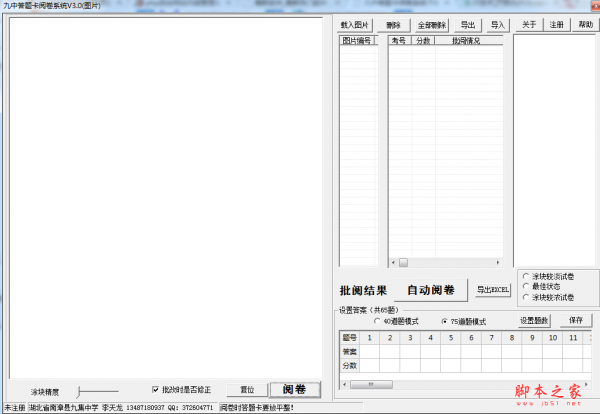Viewport: 600px width, 414px height.
Task: Click the 阅卷 grade button
Action: (x=294, y=390)
